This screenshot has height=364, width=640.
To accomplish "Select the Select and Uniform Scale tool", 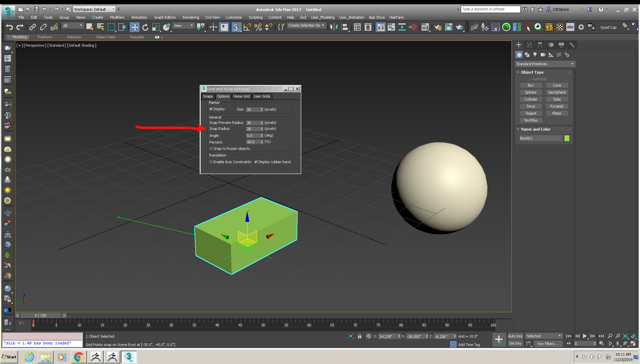I will 156,27.
